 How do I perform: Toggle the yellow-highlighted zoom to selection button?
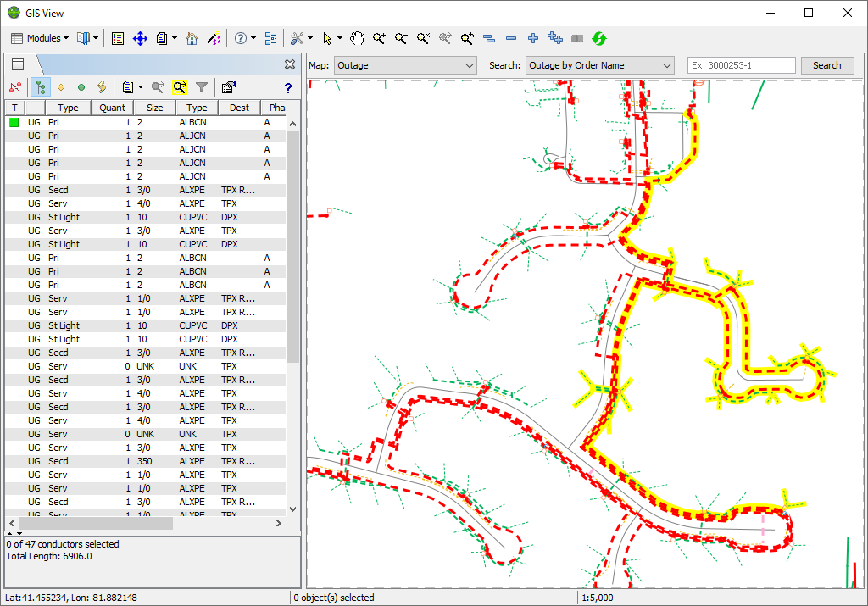tap(180, 87)
